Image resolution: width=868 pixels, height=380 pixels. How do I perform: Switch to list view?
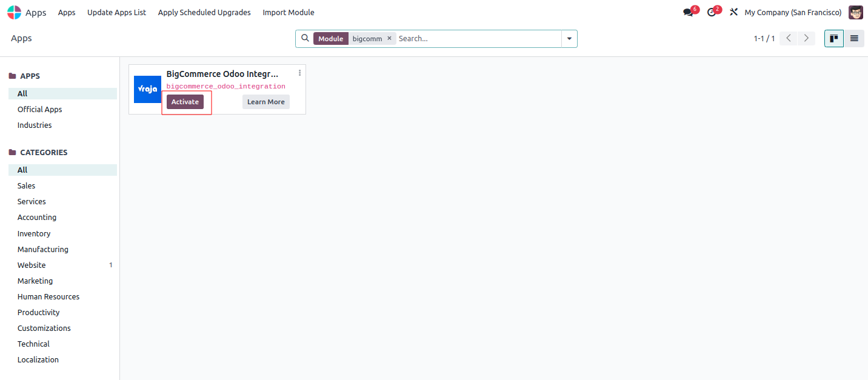point(854,38)
